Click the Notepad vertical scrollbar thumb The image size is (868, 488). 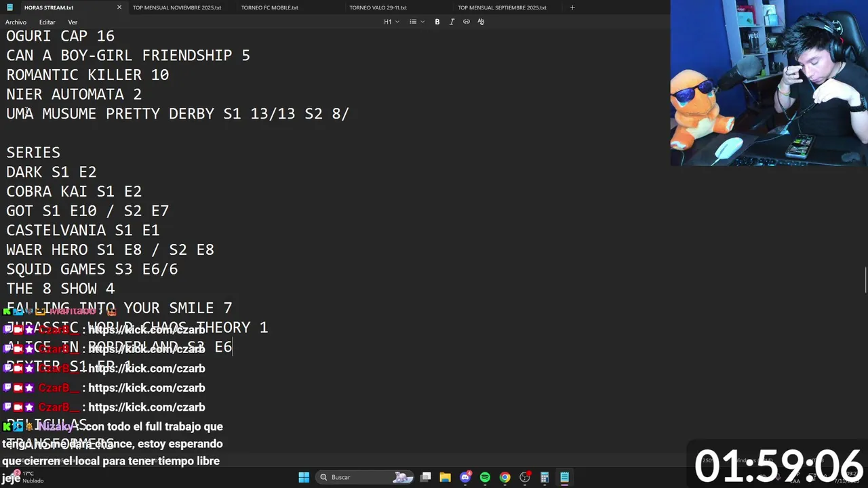865,281
